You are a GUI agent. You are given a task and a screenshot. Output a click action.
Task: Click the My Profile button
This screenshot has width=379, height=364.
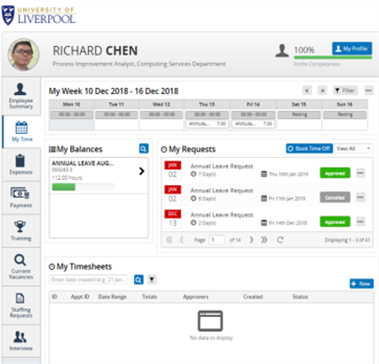coord(352,49)
